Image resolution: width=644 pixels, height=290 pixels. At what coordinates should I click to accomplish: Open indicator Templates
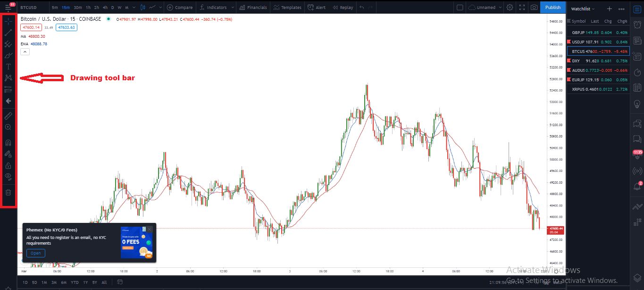click(x=287, y=8)
